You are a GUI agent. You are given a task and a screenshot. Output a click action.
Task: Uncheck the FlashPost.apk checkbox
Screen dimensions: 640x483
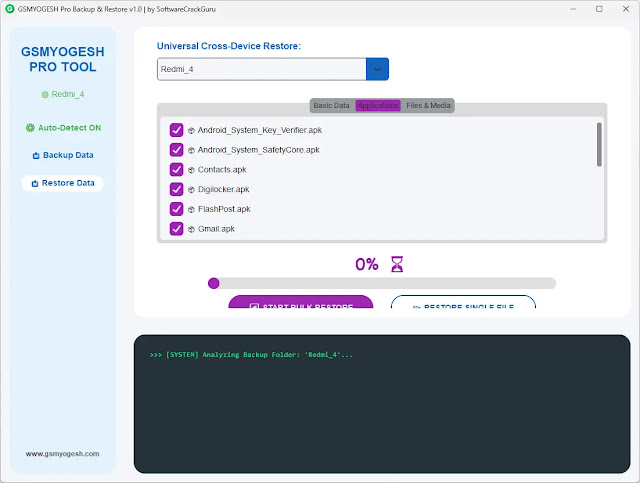tap(176, 209)
